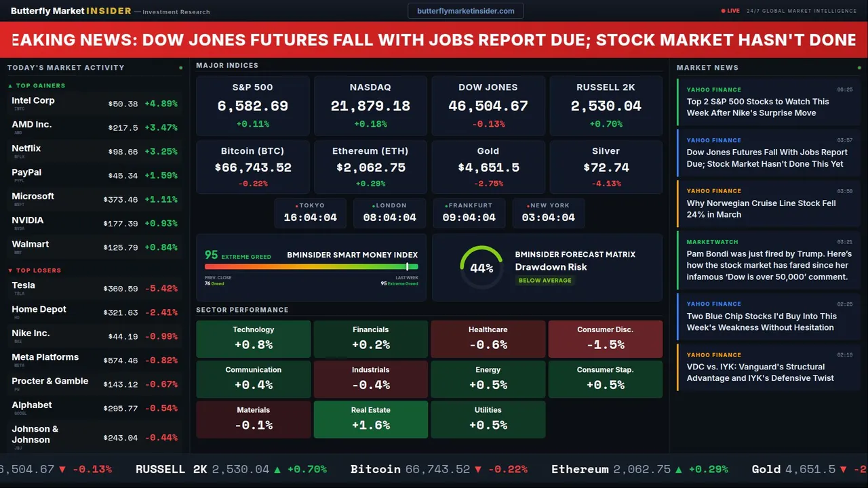
Task: Click the red LIVE indicator dot
Action: 724,11
